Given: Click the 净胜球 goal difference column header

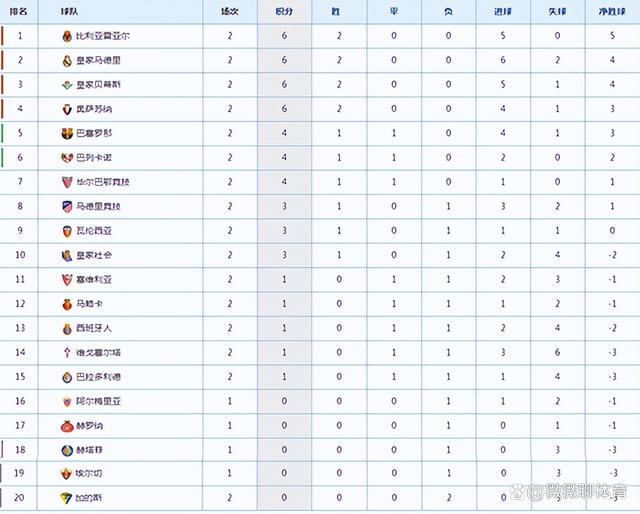Looking at the screenshot, I should [x=612, y=12].
